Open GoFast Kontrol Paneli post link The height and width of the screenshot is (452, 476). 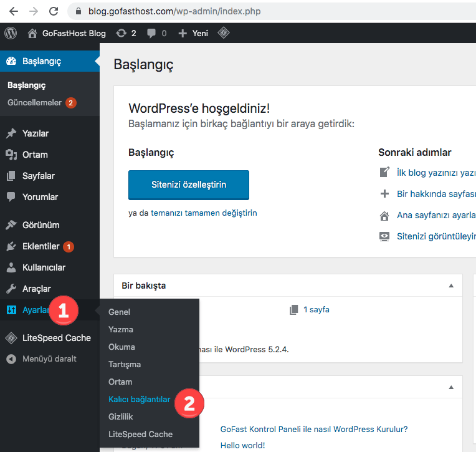coord(314,429)
